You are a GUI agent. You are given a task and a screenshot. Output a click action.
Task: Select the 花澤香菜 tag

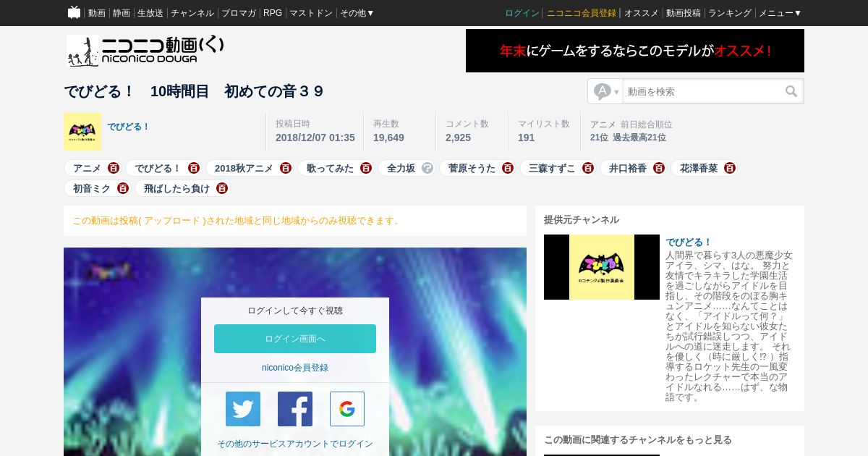click(x=699, y=168)
